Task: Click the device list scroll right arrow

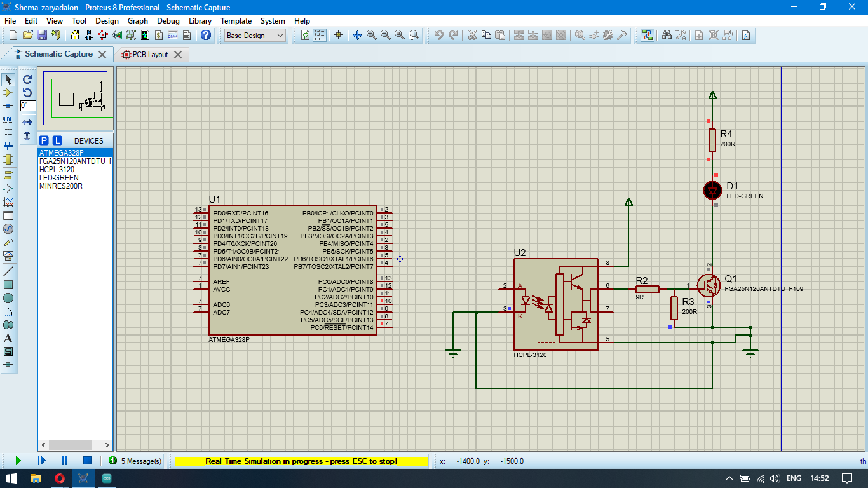Action: pos(108,445)
